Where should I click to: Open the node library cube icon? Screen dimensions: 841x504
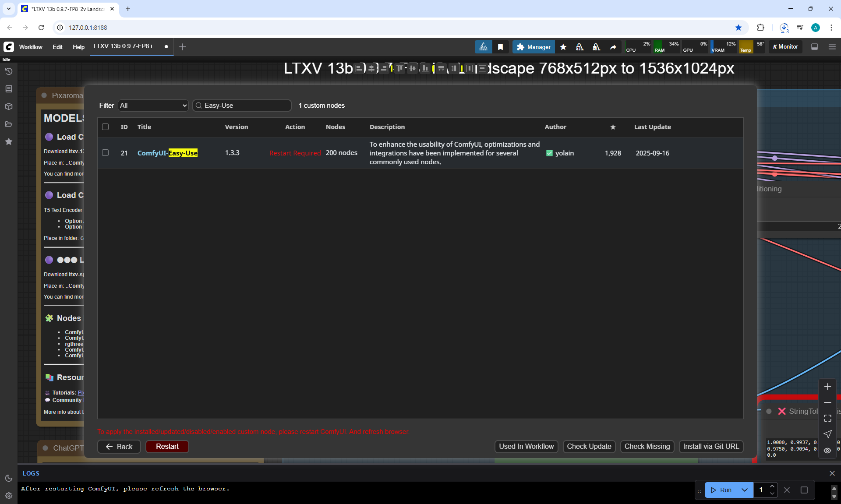(x=8, y=106)
